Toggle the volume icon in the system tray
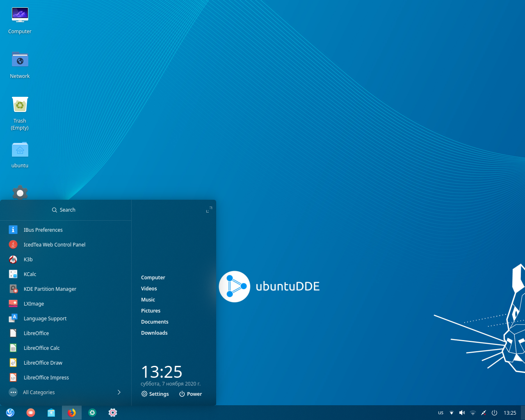The width and height of the screenshot is (525, 420). [462, 413]
